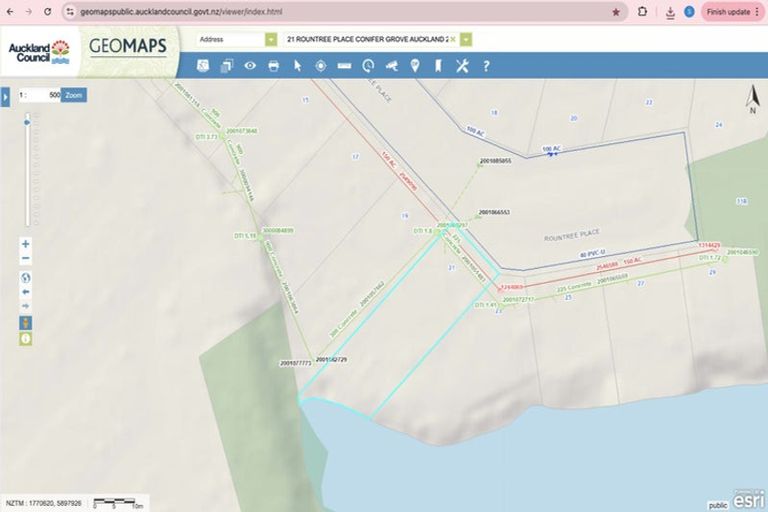The height and width of the screenshot is (512, 768).
Task: Expand the address results dropdown arrow
Action: (x=466, y=40)
